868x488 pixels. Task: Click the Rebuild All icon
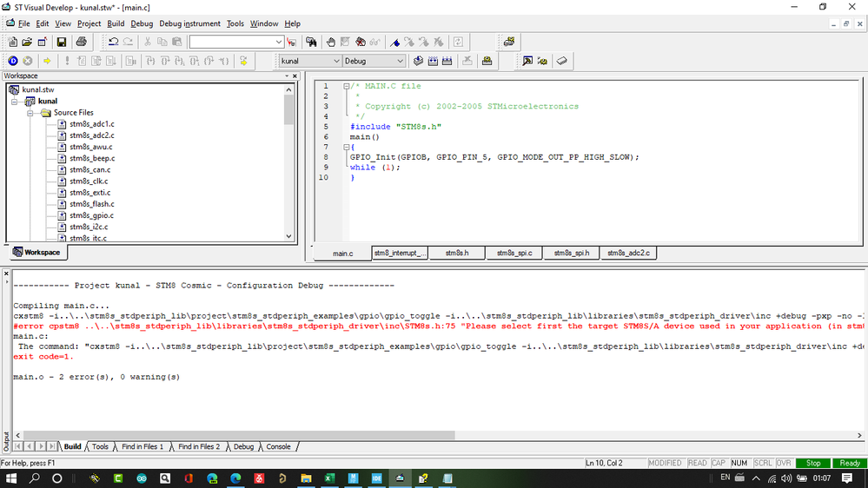447,61
